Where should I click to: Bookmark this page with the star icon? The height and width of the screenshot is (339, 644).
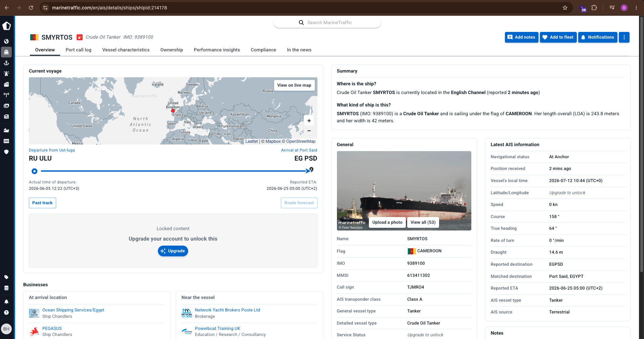(565, 8)
